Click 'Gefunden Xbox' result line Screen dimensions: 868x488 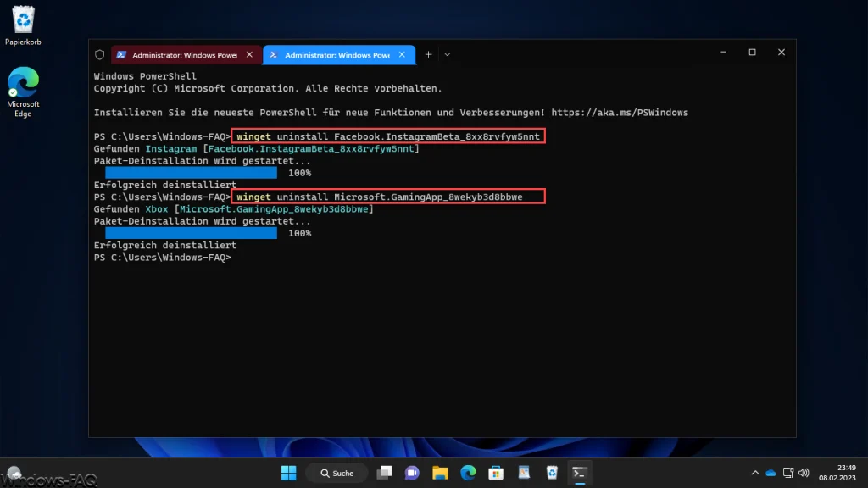tap(234, 209)
